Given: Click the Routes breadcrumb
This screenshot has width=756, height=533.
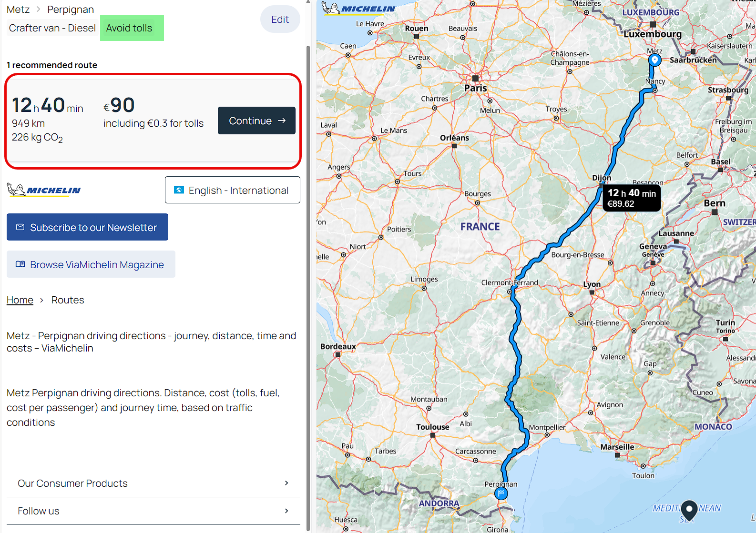Looking at the screenshot, I should pyautogui.click(x=68, y=300).
